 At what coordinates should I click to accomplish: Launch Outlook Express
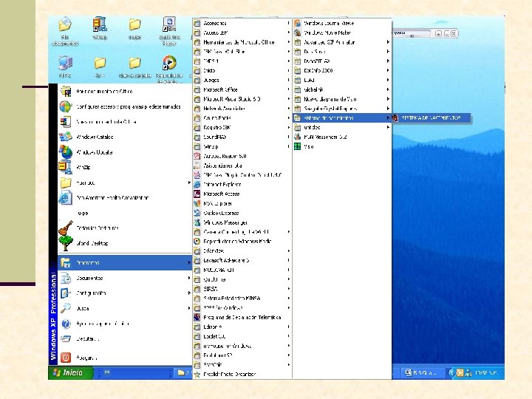coord(242,213)
